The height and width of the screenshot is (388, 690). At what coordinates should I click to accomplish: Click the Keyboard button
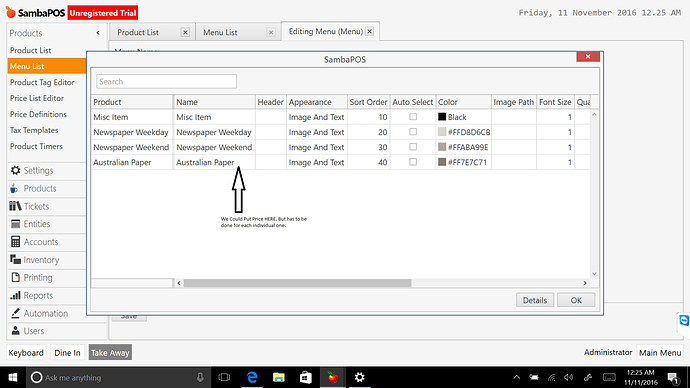tap(26, 353)
